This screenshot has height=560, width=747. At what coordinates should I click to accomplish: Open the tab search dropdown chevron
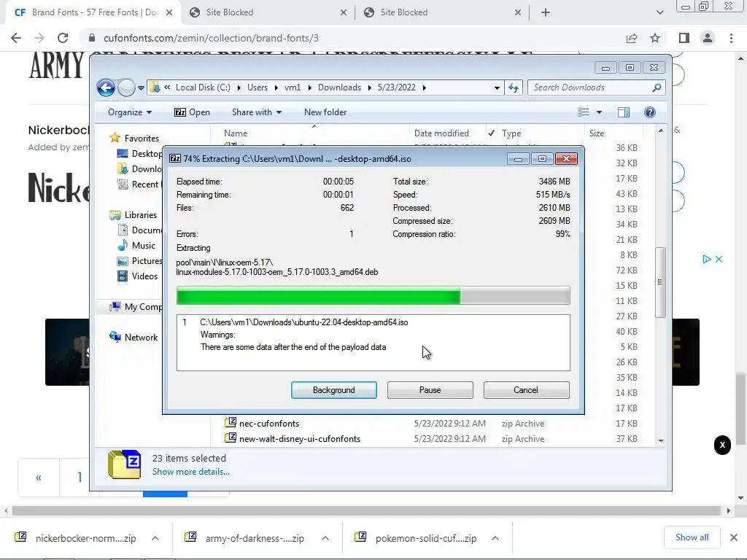pos(659,12)
